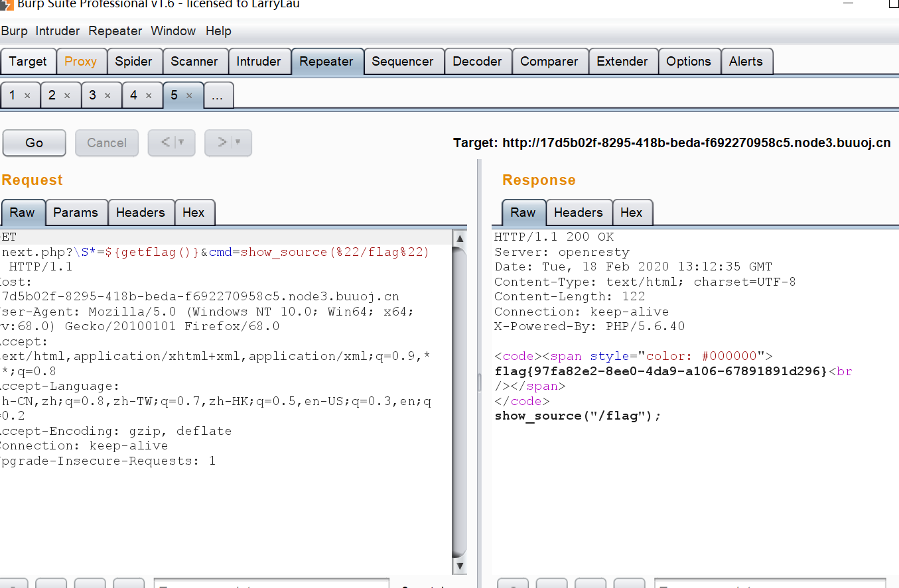899x588 pixels.
Task: Open the Intruder menu in menu bar
Action: pos(58,31)
